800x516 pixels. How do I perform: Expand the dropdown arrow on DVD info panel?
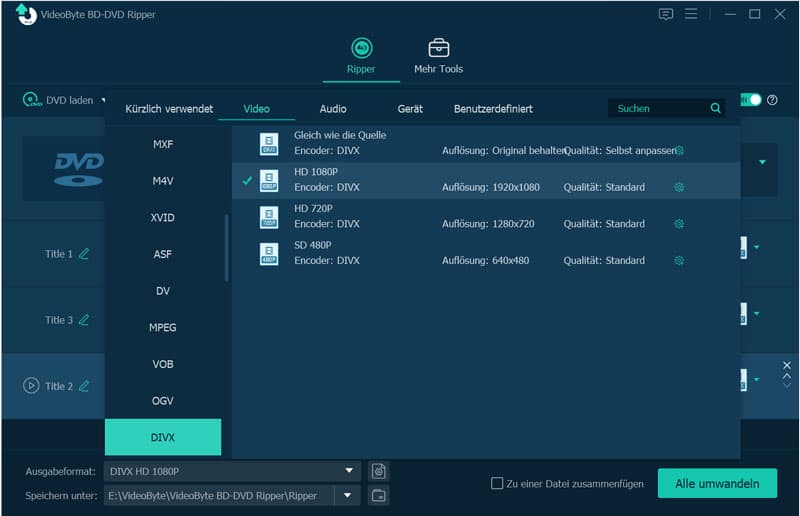coord(762,162)
